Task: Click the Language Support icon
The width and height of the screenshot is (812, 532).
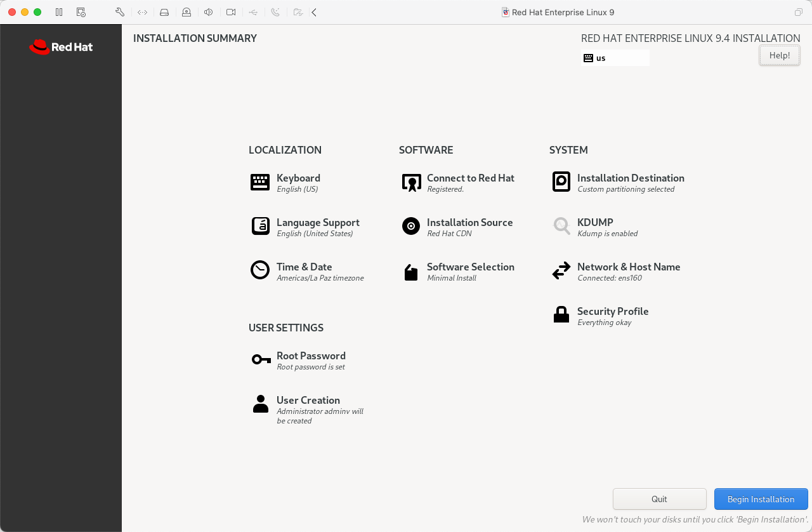Action: pyautogui.click(x=260, y=227)
